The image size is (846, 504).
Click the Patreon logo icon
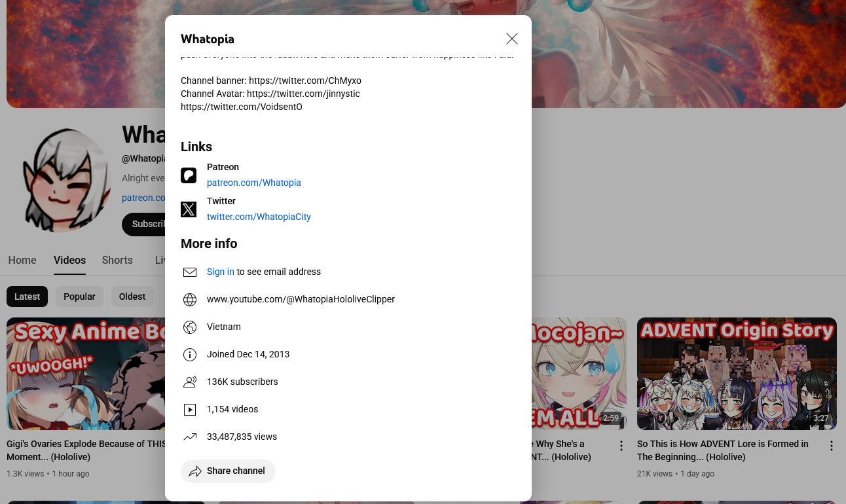pyautogui.click(x=189, y=175)
